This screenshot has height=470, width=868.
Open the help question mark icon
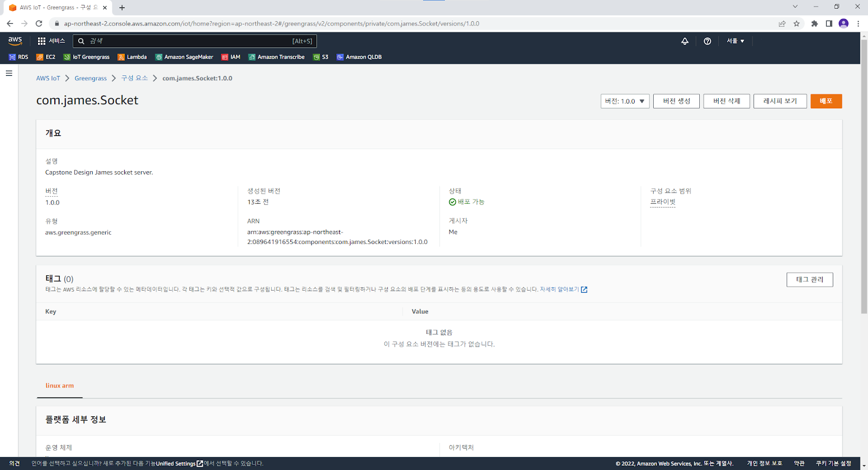point(707,41)
